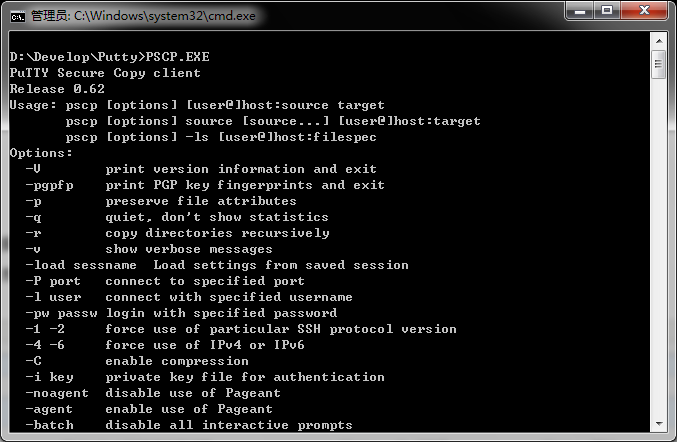The image size is (677, 442).
Task: Click the '-C enable compression' line
Action: pyautogui.click(x=138, y=361)
